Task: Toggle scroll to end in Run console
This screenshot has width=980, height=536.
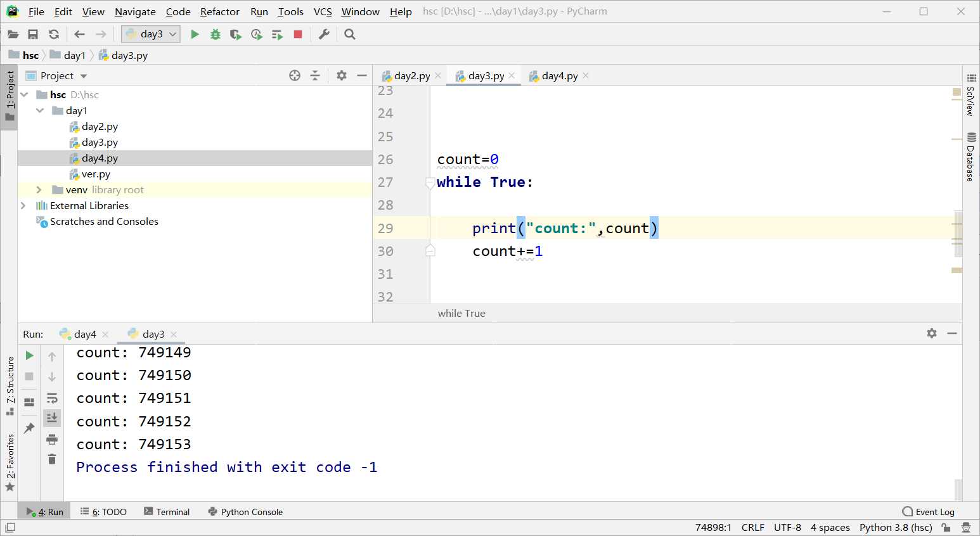Action: [x=52, y=418]
